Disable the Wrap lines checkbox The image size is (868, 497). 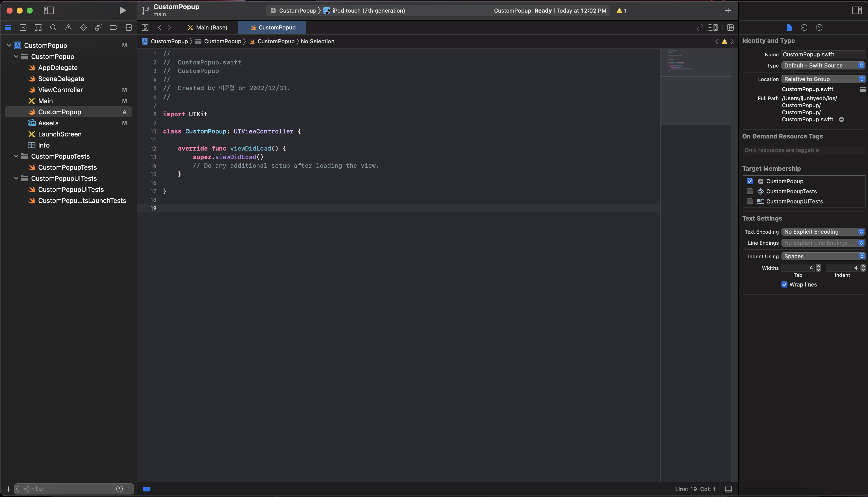784,284
